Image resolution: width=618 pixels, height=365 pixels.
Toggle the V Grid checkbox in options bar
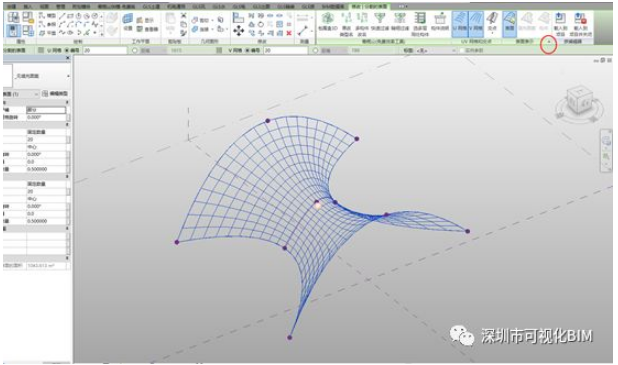pos(220,50)
